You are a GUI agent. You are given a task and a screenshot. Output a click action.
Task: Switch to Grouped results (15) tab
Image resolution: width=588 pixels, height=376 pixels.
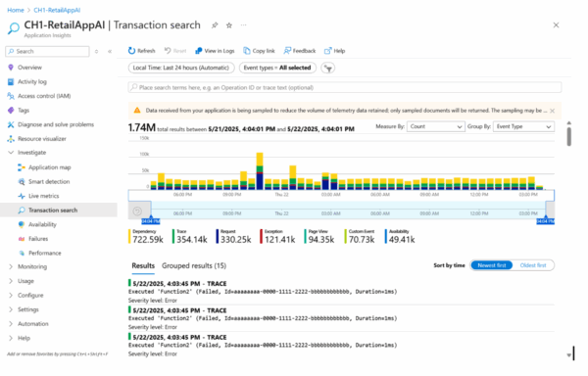pos(194,266)
